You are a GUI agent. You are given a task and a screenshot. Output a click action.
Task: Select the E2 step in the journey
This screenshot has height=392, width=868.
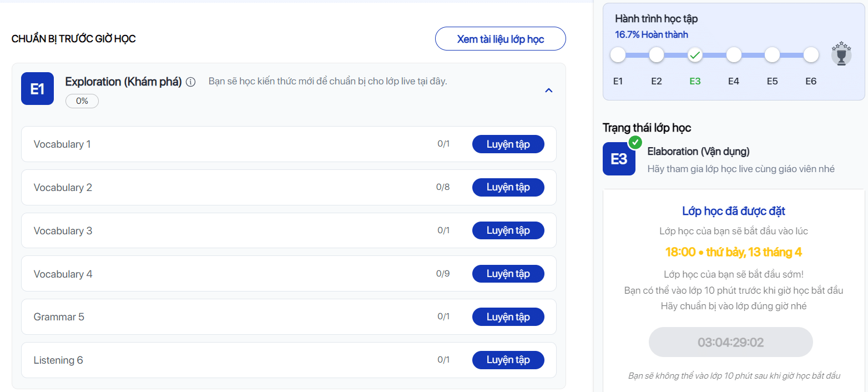coord(657,55)
